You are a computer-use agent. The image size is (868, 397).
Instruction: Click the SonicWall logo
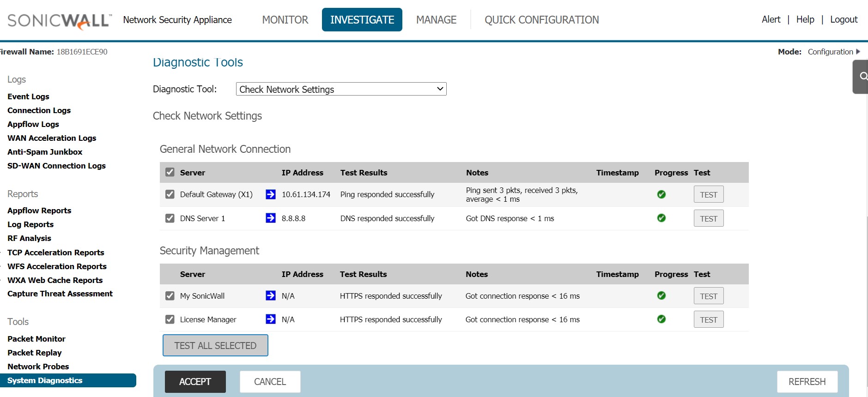click(59, 20)
